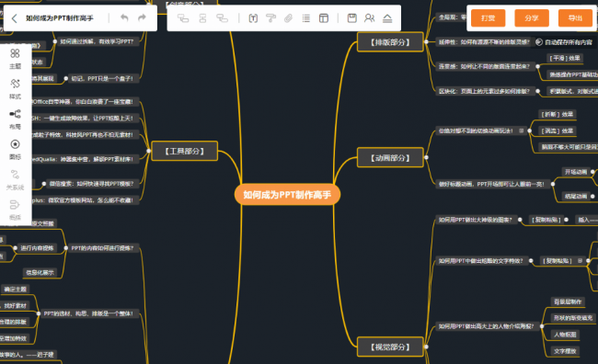Insert a parent topic via toolbar
This screenshot has width=598, height=364.
(222, 18)
